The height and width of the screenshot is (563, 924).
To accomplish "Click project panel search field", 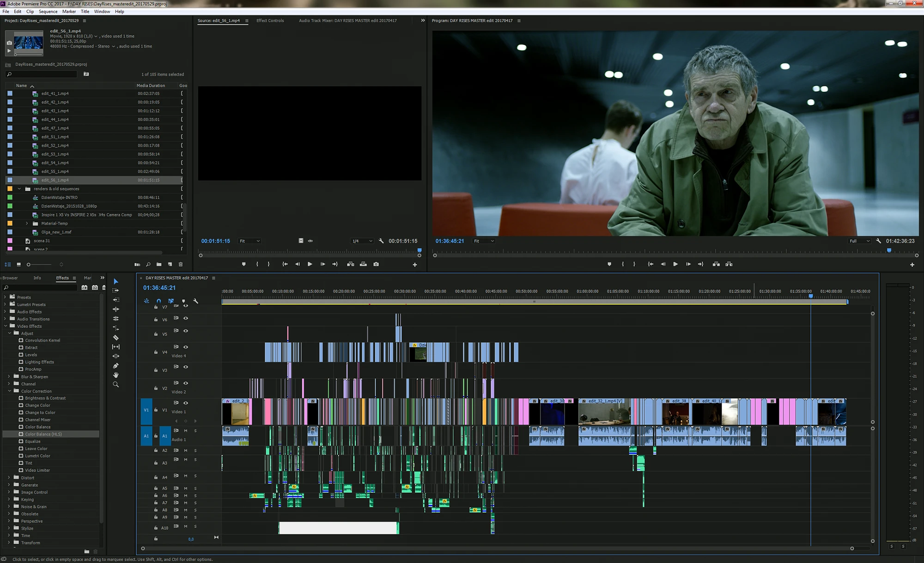I will pos(42,74).
